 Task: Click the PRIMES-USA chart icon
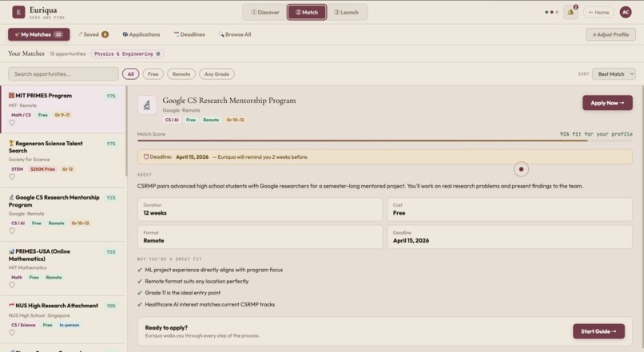pos(11,251)
